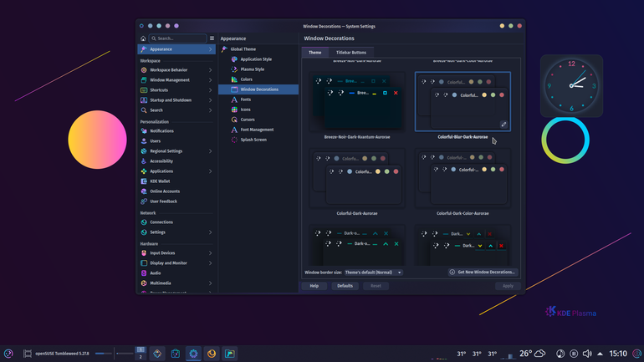This screenshot has height=362, width=644.
Task: Select the Colorful-Dark-Aurorae theme thumbnail
Action: [357, 179]
